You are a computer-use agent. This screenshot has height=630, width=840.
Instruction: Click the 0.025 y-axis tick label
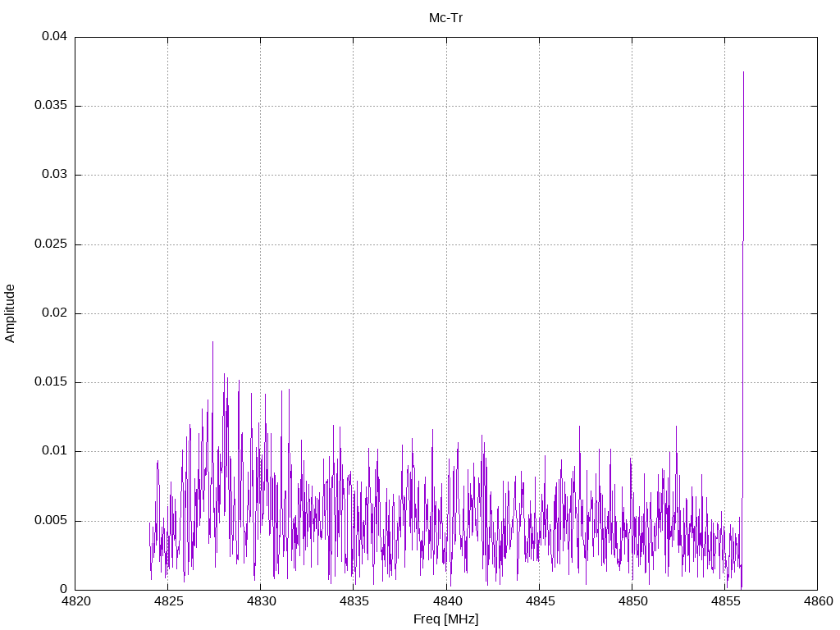point(51,244)
